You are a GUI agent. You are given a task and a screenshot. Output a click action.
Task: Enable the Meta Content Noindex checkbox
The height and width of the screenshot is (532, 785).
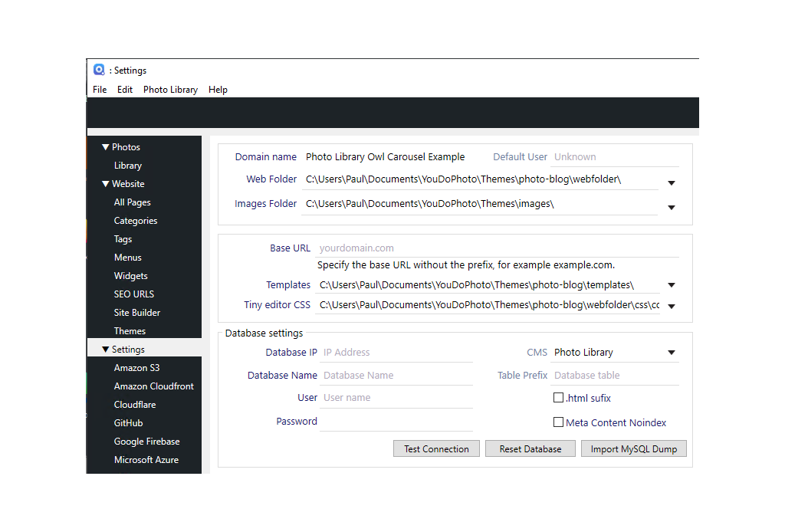(x=558, y=422)
